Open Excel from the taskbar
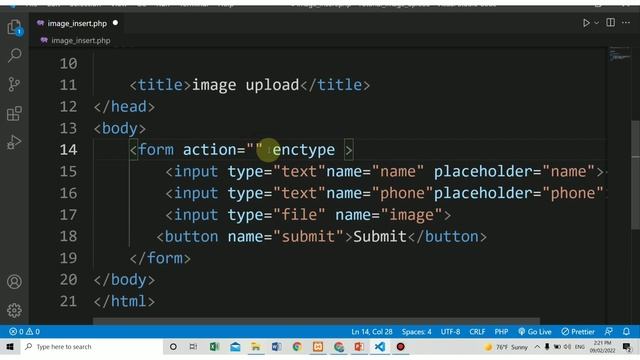 214,347
